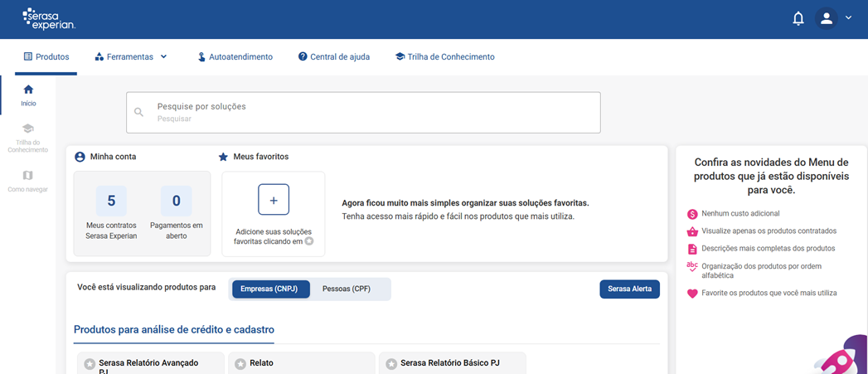
Task: Click 'Minha conta' label
Action: [x=113, y=157]
